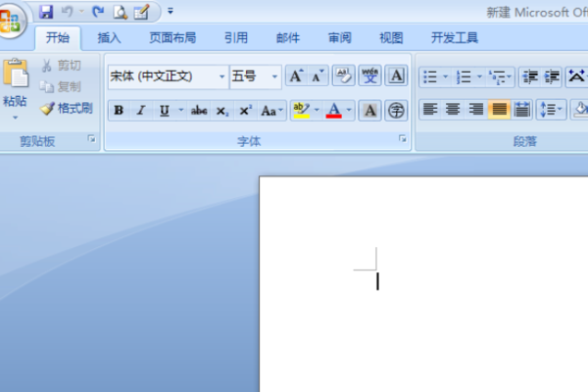Open line spacing options
This screenshot has height=392, width=588.
click(551, 110)
